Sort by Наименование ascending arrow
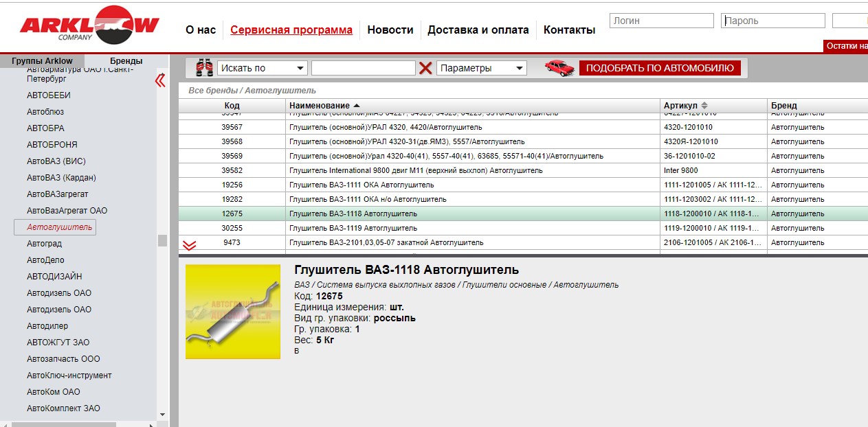868x427 pixels. tap(356, 106)
